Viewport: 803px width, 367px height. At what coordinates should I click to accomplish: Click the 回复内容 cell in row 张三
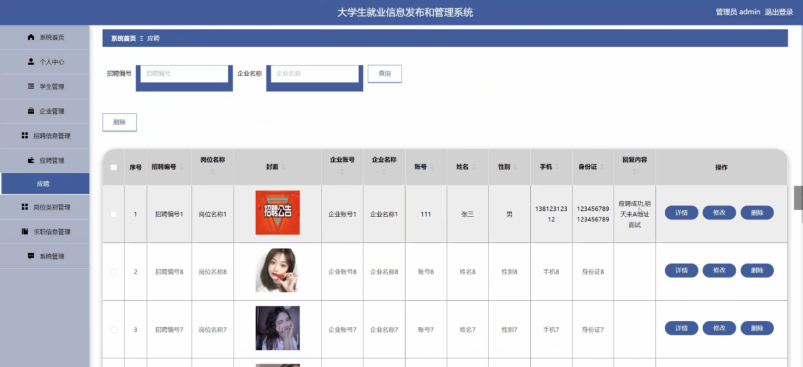(x=635, y=214)
